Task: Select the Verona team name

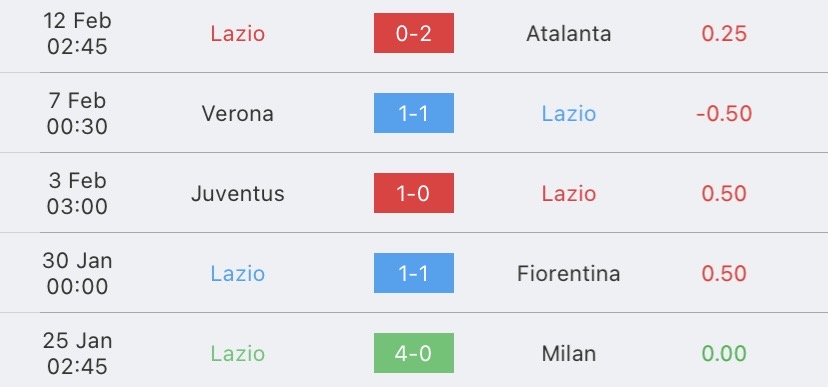Action: (x=238, y=114)
